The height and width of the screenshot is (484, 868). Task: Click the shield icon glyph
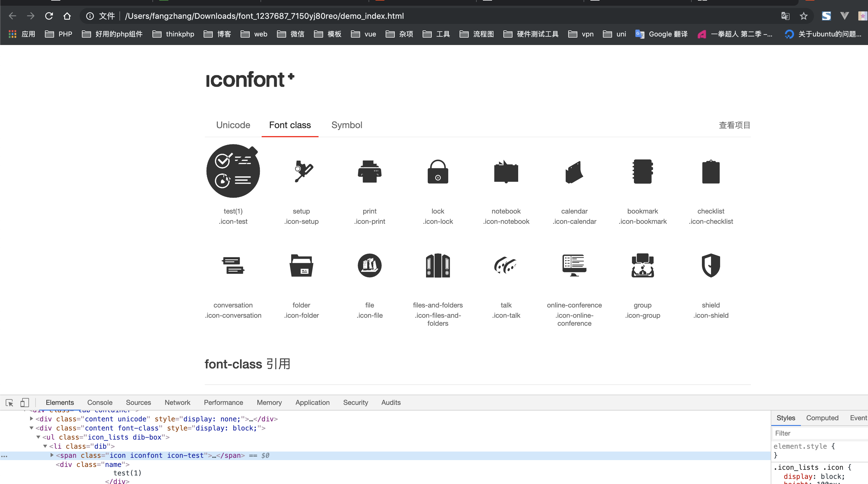tap(711, 265)
